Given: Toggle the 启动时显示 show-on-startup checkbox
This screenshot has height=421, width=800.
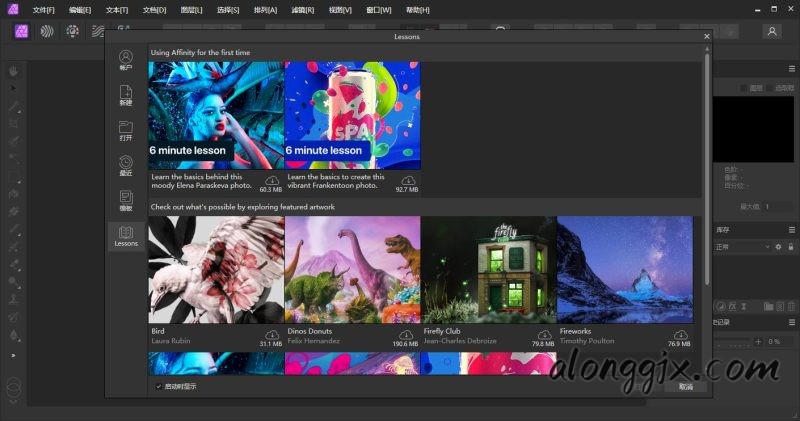Looking at the screenshot, I should (158, 386).
